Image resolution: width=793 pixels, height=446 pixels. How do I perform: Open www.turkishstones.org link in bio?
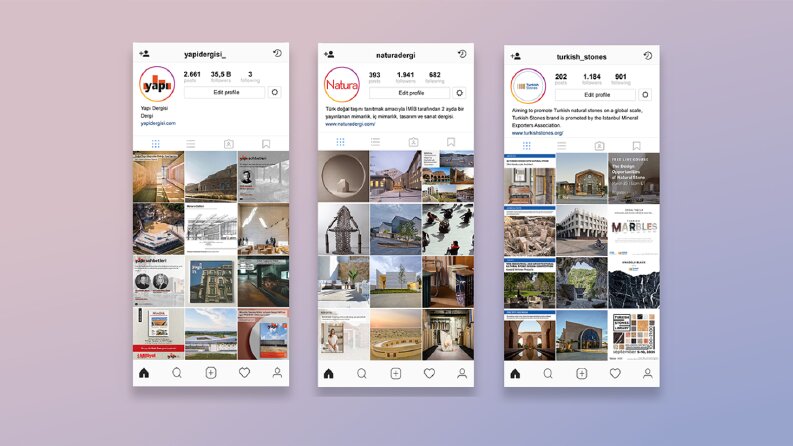[537, 132]
